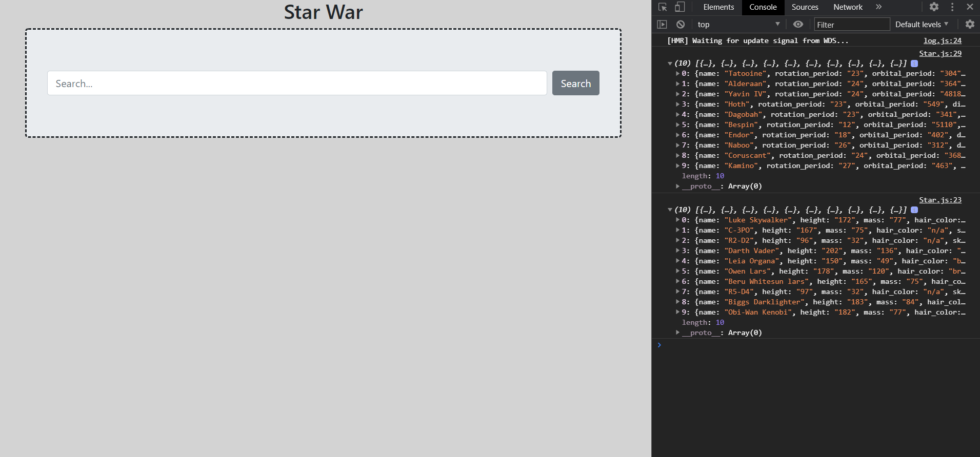Select the inspect element picker icon
This screenshot has height=457, width=980.
coord(663,7)
